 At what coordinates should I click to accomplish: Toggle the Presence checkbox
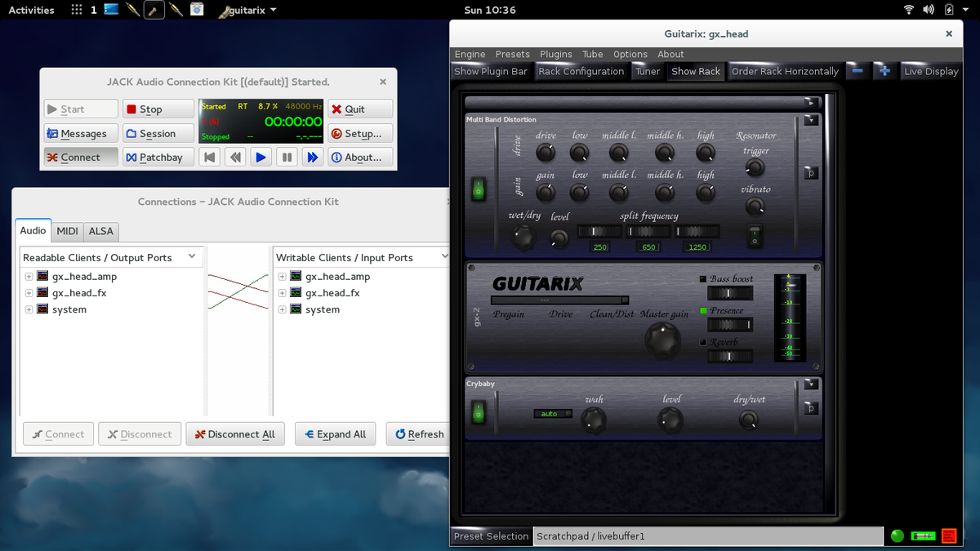coord(703,311)
